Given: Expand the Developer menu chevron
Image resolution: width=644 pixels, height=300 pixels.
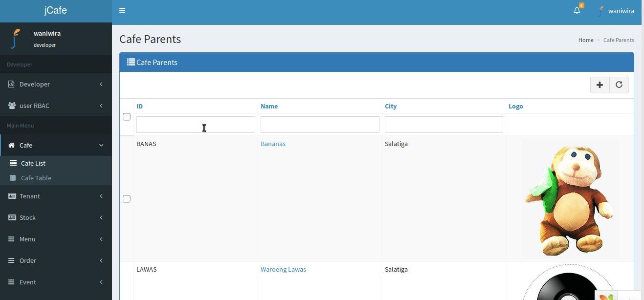Looking at the screenshot, I should 101,84.
